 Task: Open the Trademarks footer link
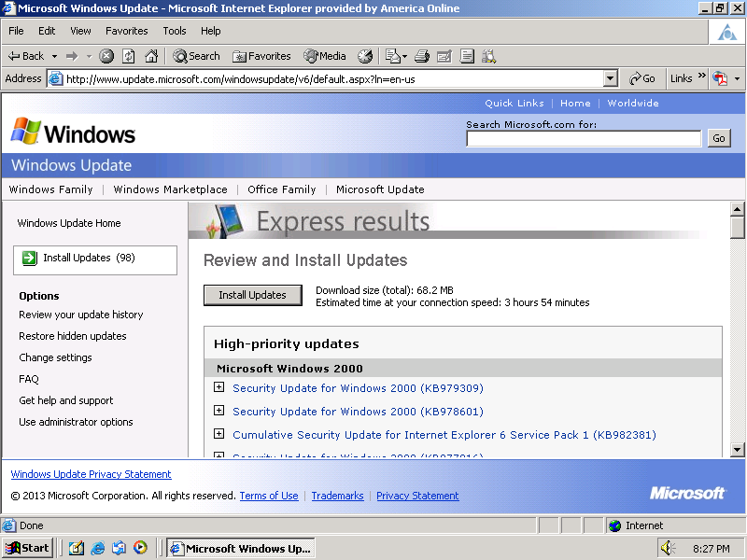click(x=337, y=496)
